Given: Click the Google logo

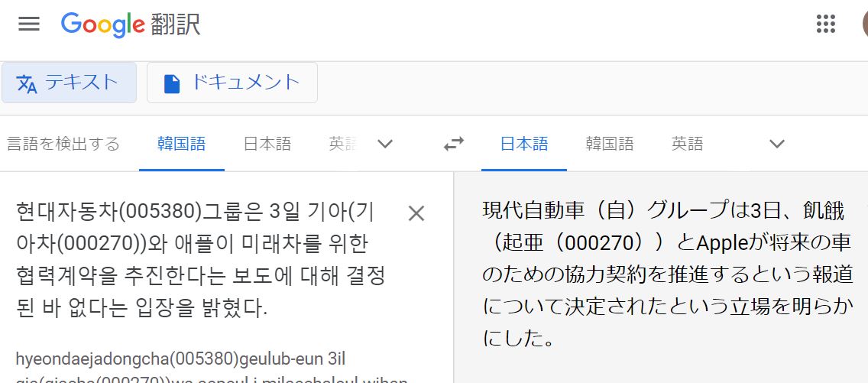Looking at the screenshot, I should (x=103, y=24).
